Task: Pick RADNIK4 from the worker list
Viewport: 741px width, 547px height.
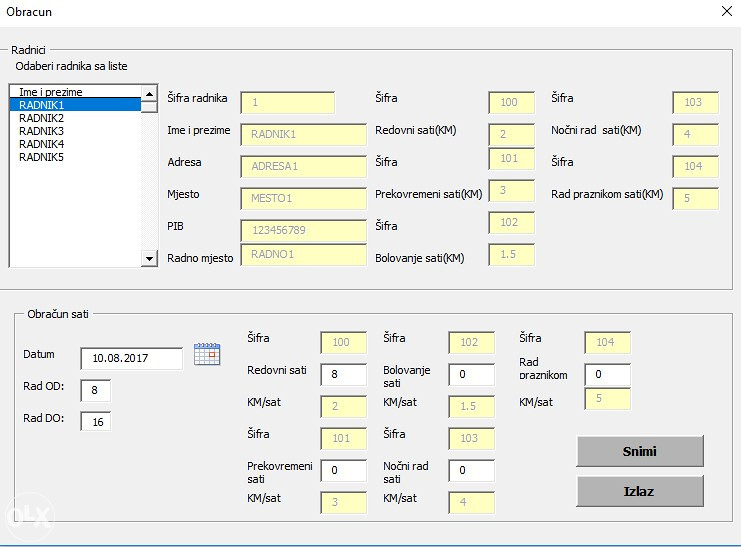Action: 76,144
